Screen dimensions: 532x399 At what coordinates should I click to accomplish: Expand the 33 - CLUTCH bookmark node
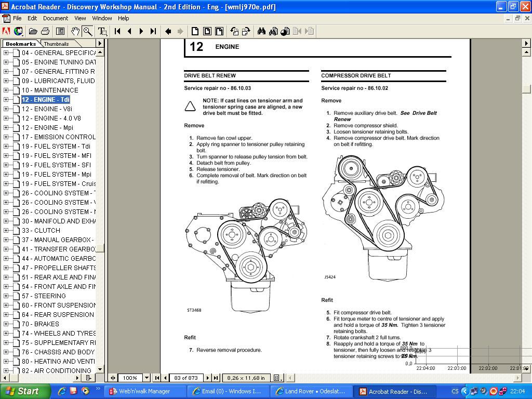tap(6, 231)
